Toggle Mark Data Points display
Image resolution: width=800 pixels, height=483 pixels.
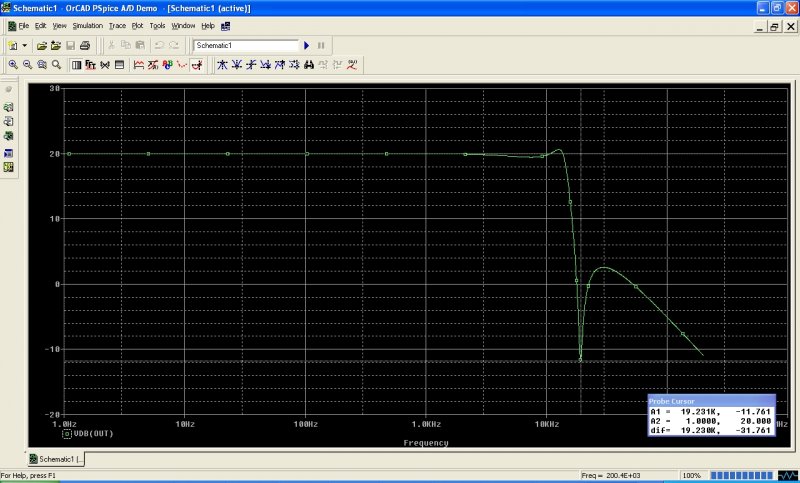[x=182, y=65]
